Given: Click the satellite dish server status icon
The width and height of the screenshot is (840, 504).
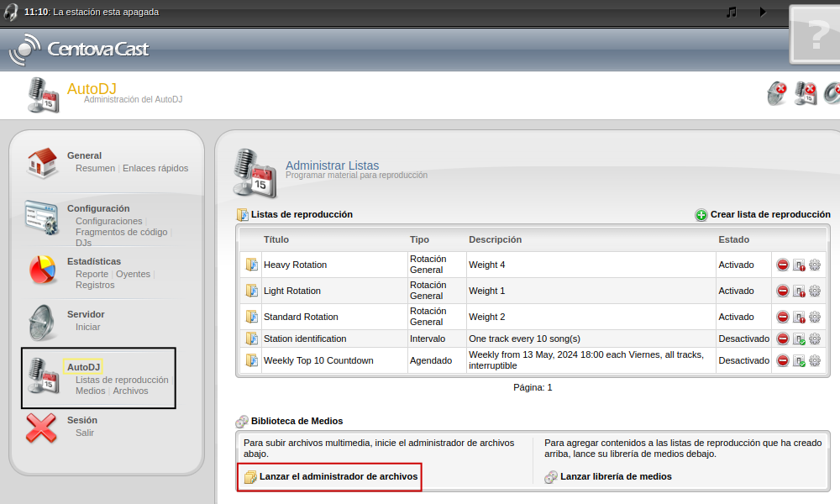Looking at the screenshot, I should (778, 93).
